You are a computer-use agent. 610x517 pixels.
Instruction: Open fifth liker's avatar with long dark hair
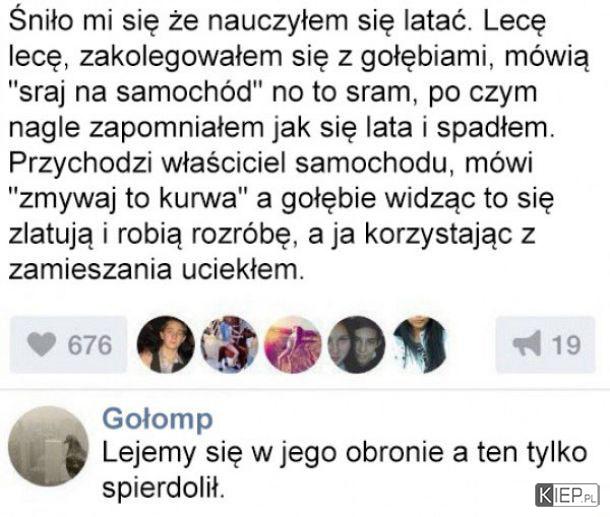click(x=420, y=344)
